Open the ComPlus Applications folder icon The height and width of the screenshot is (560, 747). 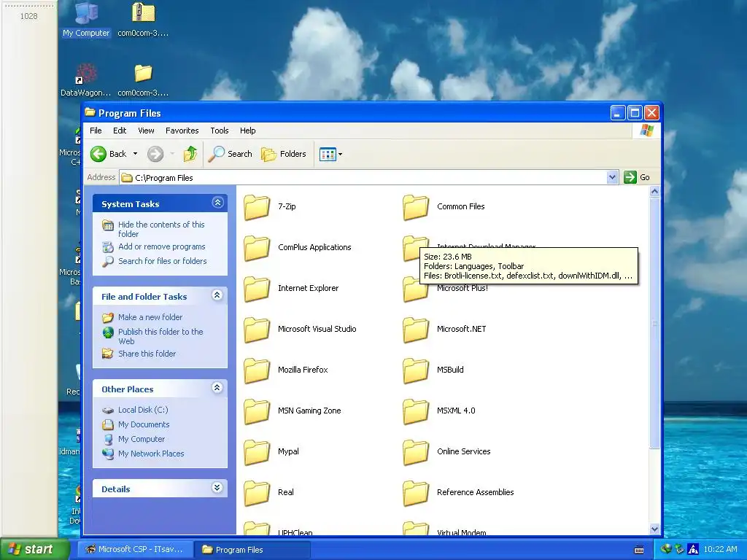258,248
